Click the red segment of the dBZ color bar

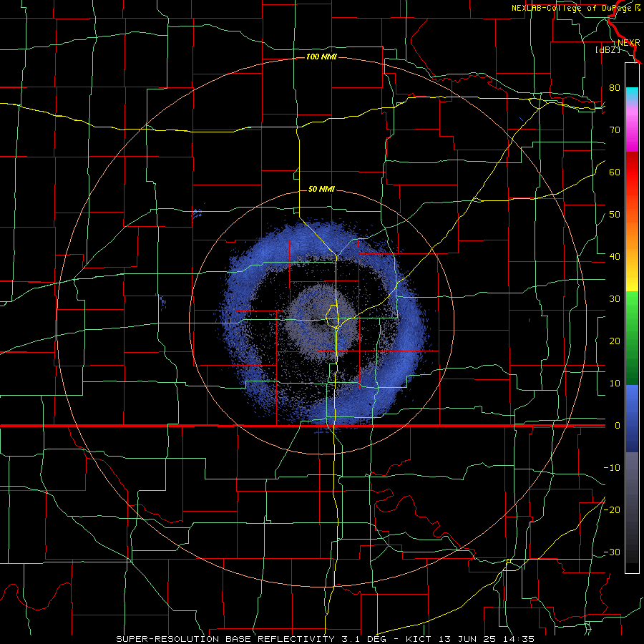[x=632, y=172]
